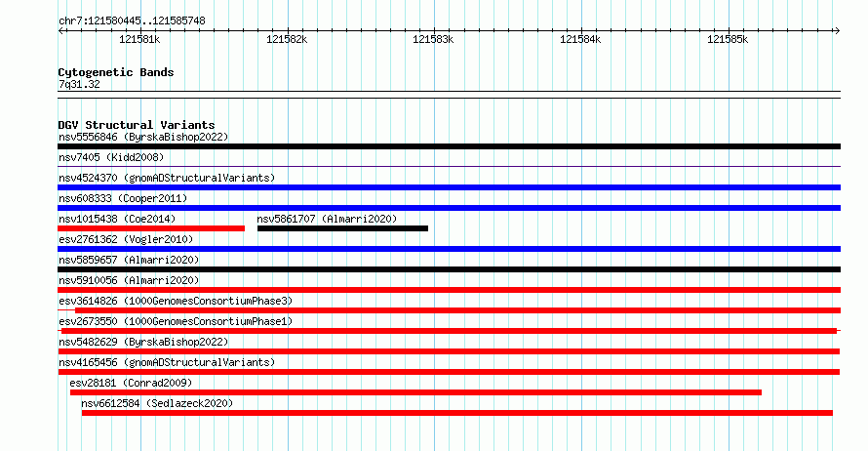Click the 121581k ruler tick label
Screen dimensions: 868x451
pyautogui.click(x=139, y=39)
